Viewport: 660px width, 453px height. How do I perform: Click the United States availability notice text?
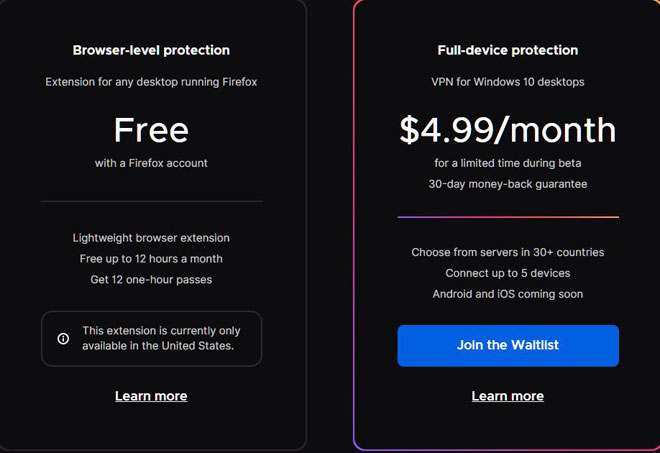point(161,338)
